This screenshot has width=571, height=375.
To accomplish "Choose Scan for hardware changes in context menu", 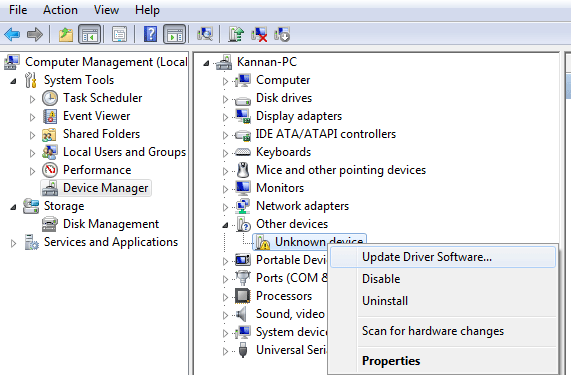I will click(x=443, y=331).
